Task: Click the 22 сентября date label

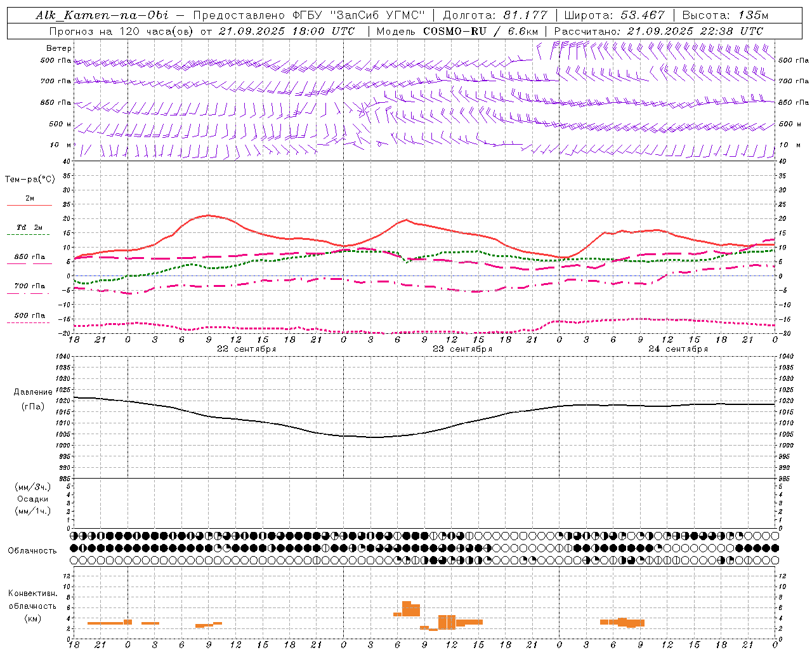Action: [x=246, y=349]
